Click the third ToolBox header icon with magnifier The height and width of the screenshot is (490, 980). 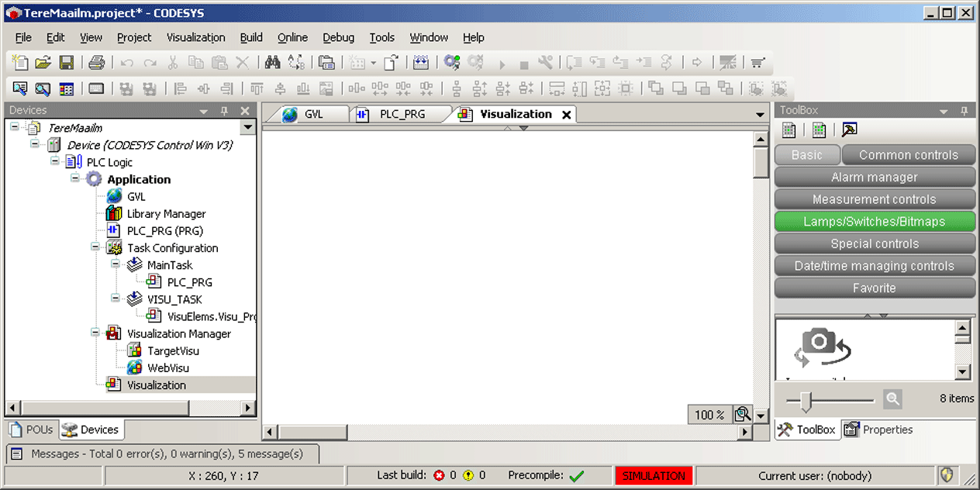(x=850, y=129)
